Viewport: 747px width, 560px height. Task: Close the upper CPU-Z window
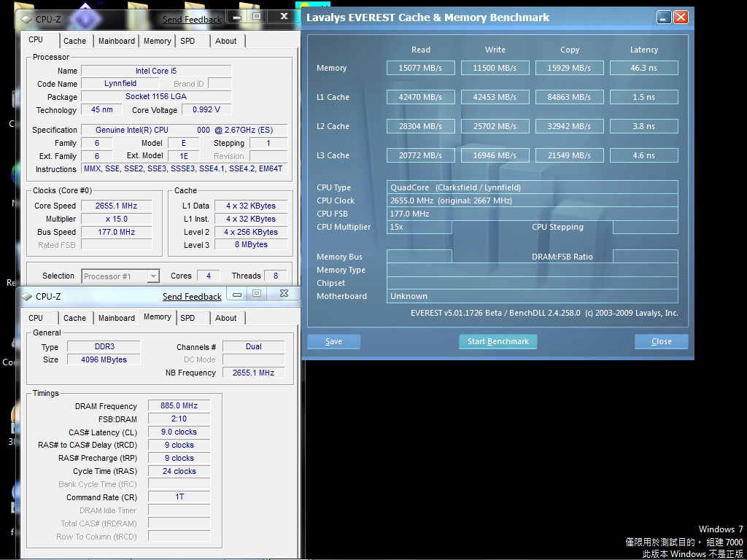click(284, 17)
